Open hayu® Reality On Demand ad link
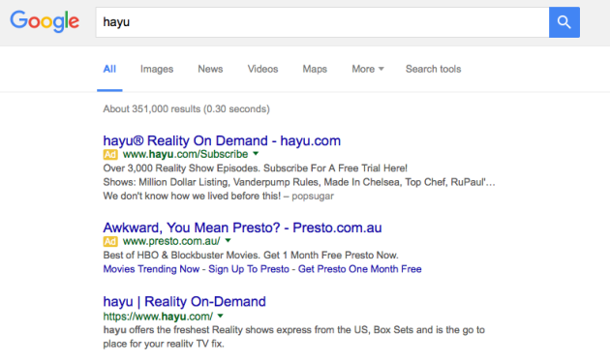Viewport: 610px width, 364px height. tap(222, 140)
